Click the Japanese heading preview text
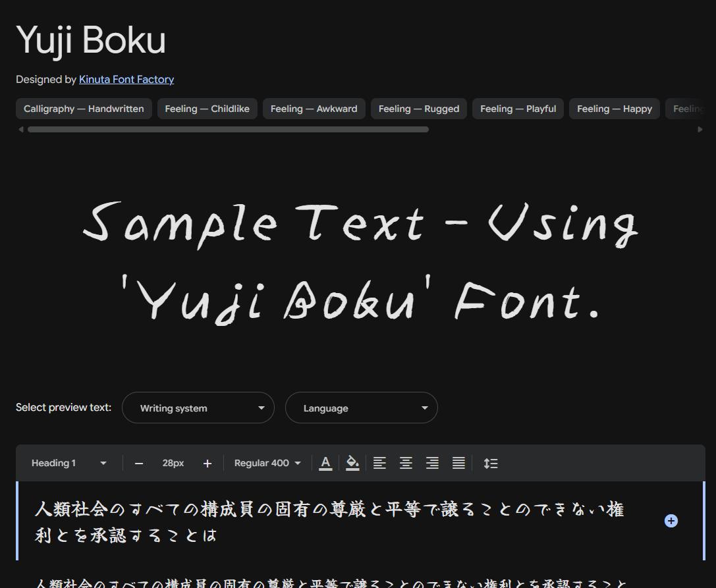This screenshot has width=716, height=588. tap(329, 521)
